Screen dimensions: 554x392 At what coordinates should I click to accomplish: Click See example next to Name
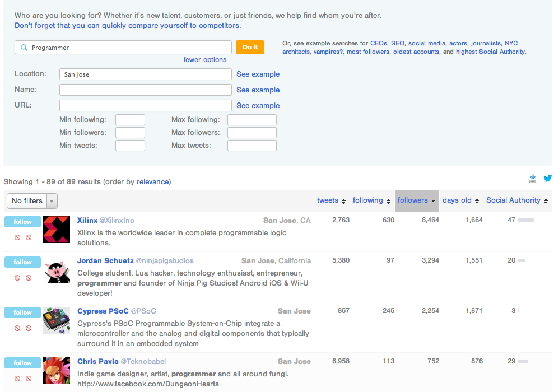[x=258, y=90]
